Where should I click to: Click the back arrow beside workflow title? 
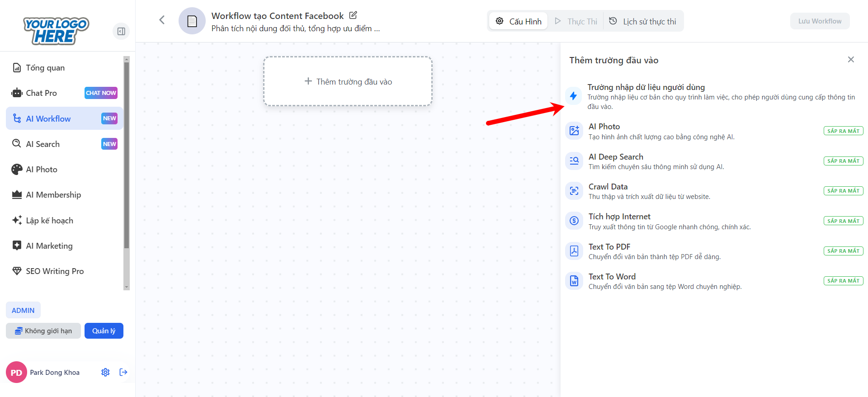162,20
